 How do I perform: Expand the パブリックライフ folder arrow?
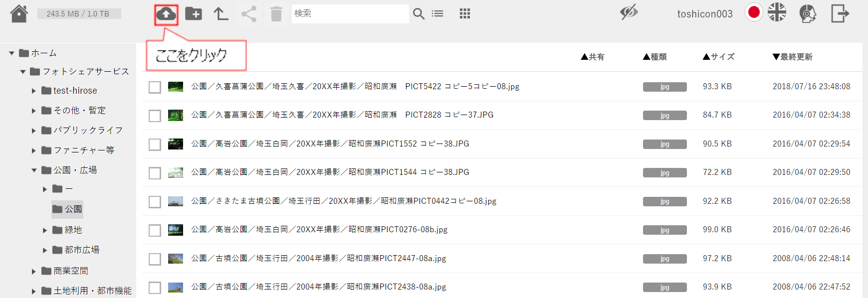pos(34,131)
